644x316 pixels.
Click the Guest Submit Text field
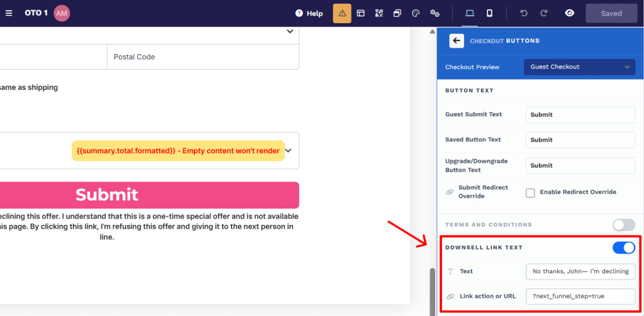click(580, 114)
